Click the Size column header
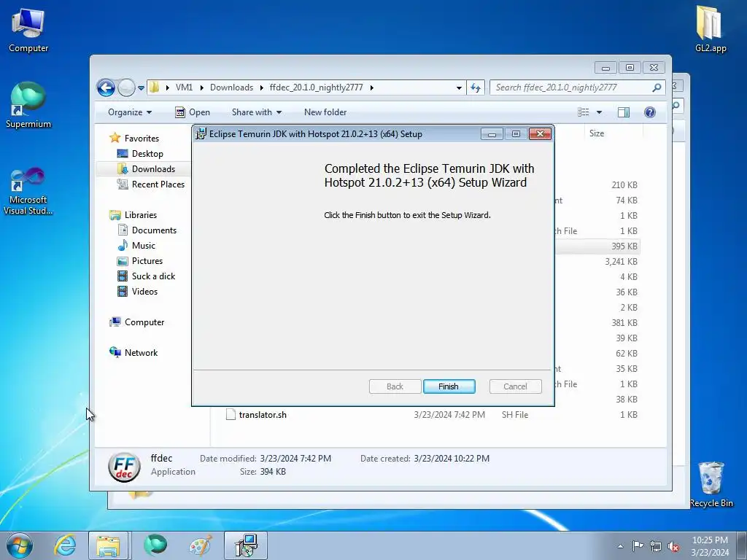The height and width of the screenshot is (560, 747). 613,133
